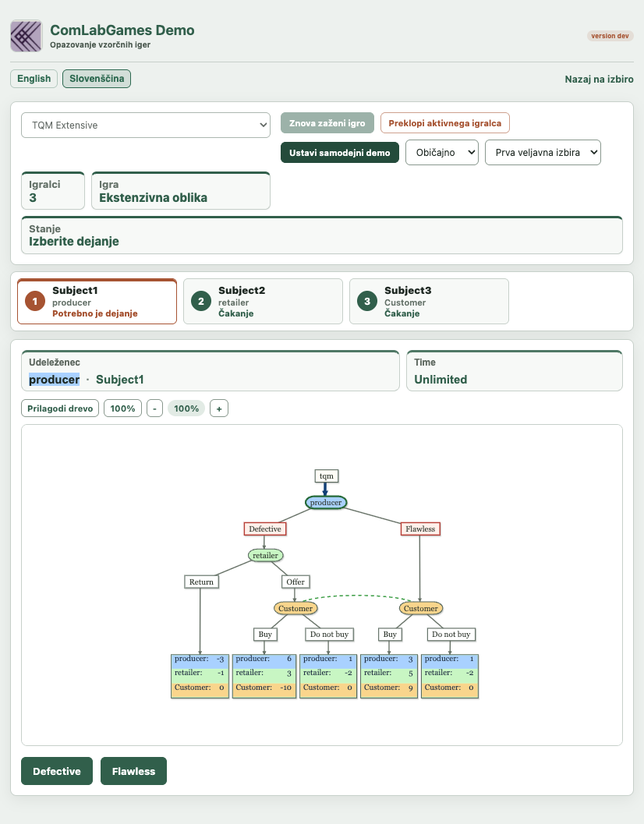The height and width of the screenshot is (824, 644).
Task: Click the Igralci count card
Action: [x=52, y=191]
